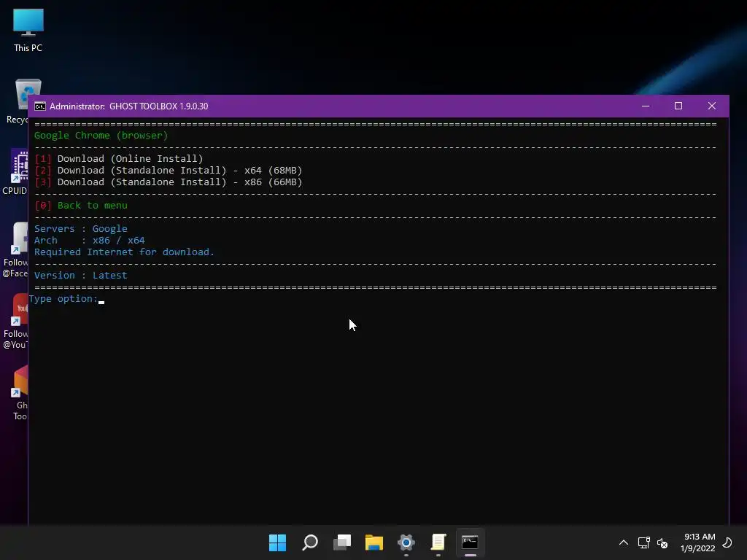This screenshot has height=560, width=747.
Task: Click the 'Google Chrome (browser)' heading
Action: click(101, 135)
